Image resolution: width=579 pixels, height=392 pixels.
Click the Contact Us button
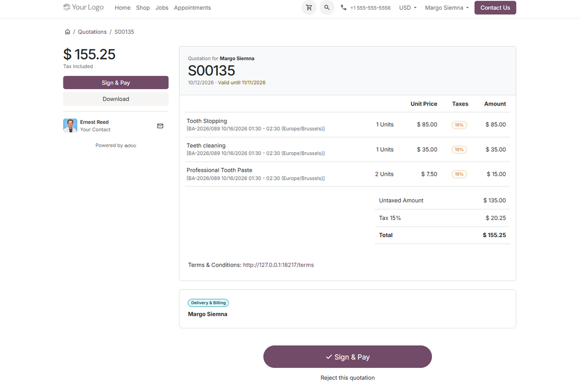tap(495, 8)
